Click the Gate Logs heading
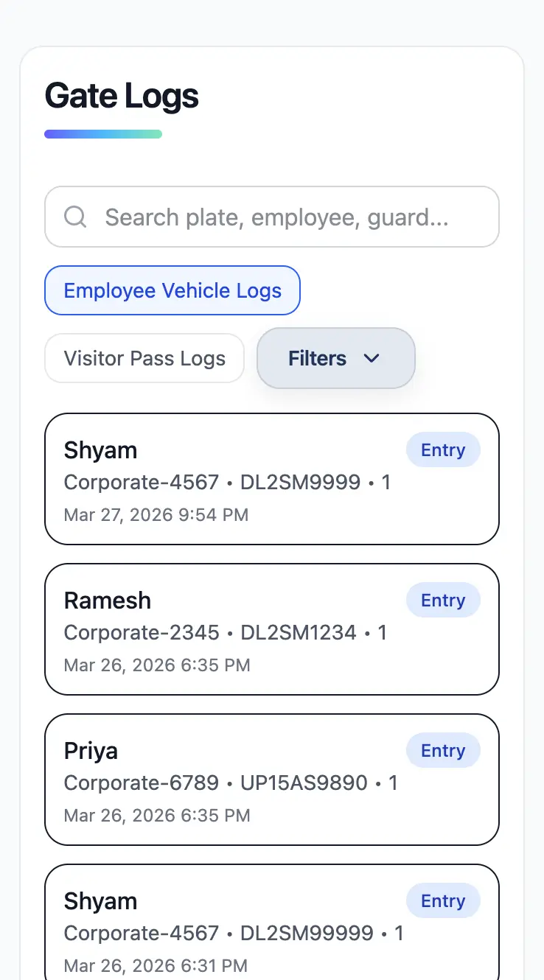 (x=122, y=97)
